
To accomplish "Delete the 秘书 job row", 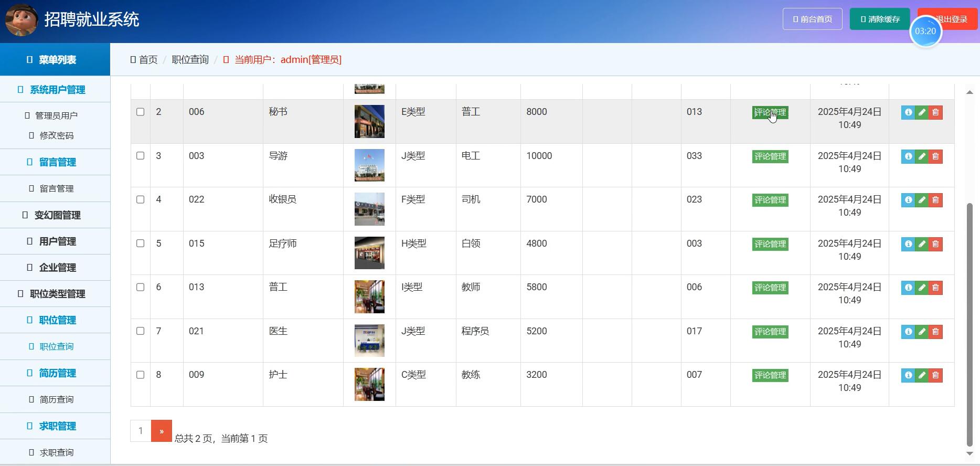I will 935,112.
